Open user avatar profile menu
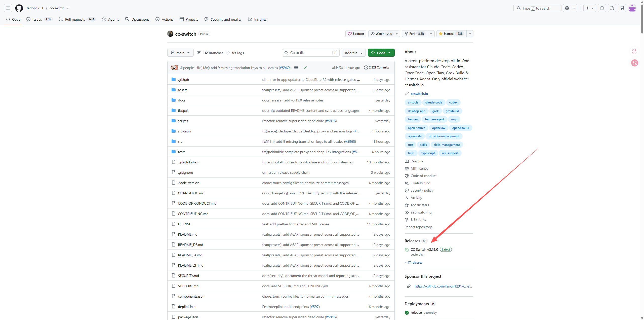The width and height of the screenshot is (644, 320). (632, 8)
